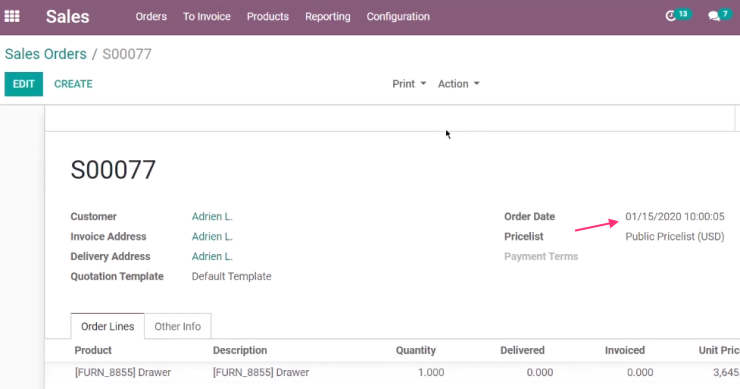Open Delivery Address link Adrien L.
The width and height of the screenshot is (740, 389).
[x=212, y=256]
